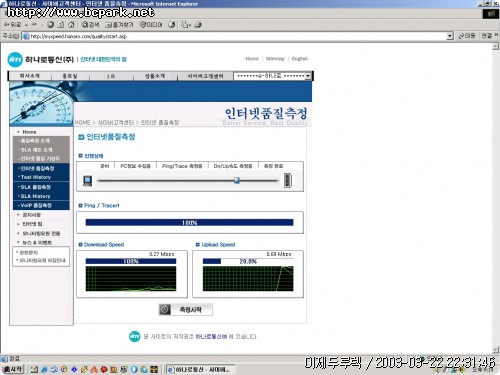Expand 인터넷 팁 in the sidebar
Viewport: 500px width, 375px height.
(32, 224)
